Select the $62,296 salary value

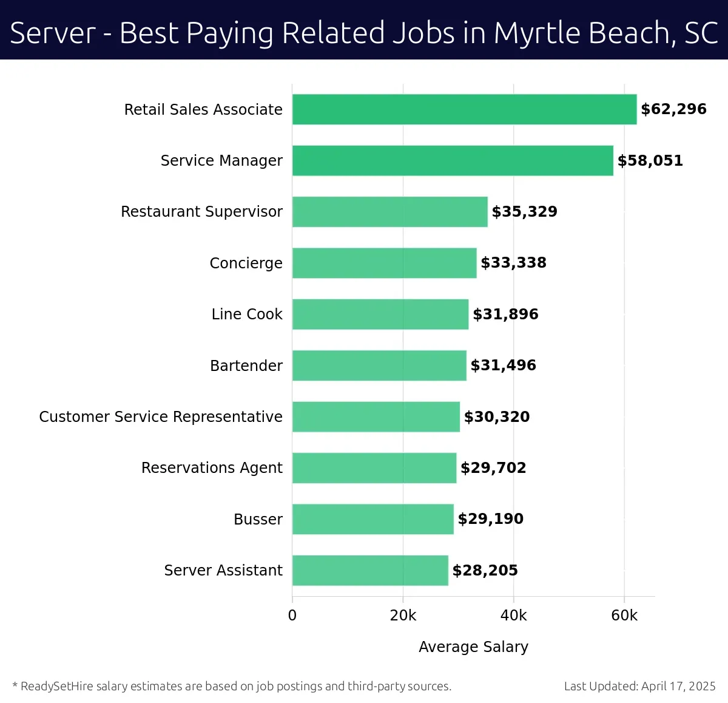(674, 109)
